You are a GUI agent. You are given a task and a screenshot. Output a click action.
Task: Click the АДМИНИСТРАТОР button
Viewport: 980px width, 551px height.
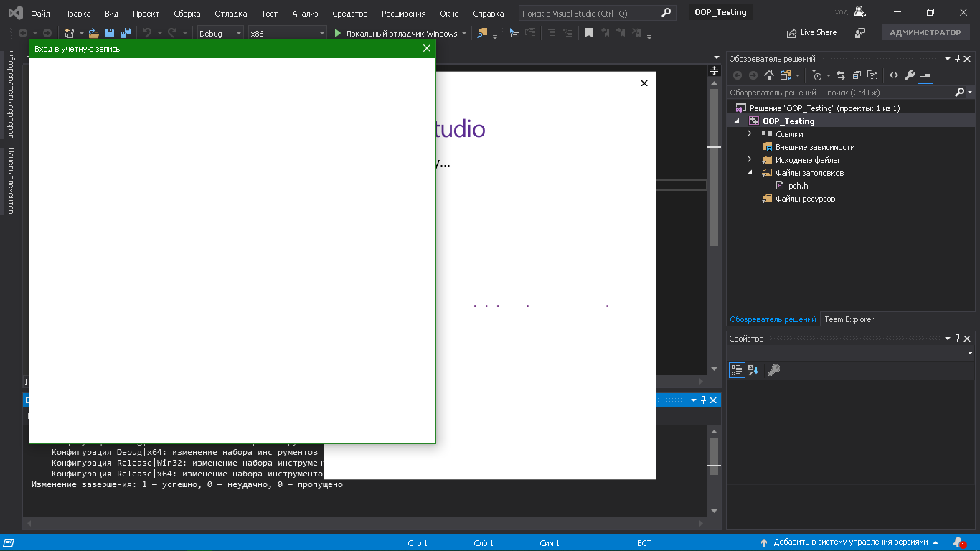tap(925, 33)
